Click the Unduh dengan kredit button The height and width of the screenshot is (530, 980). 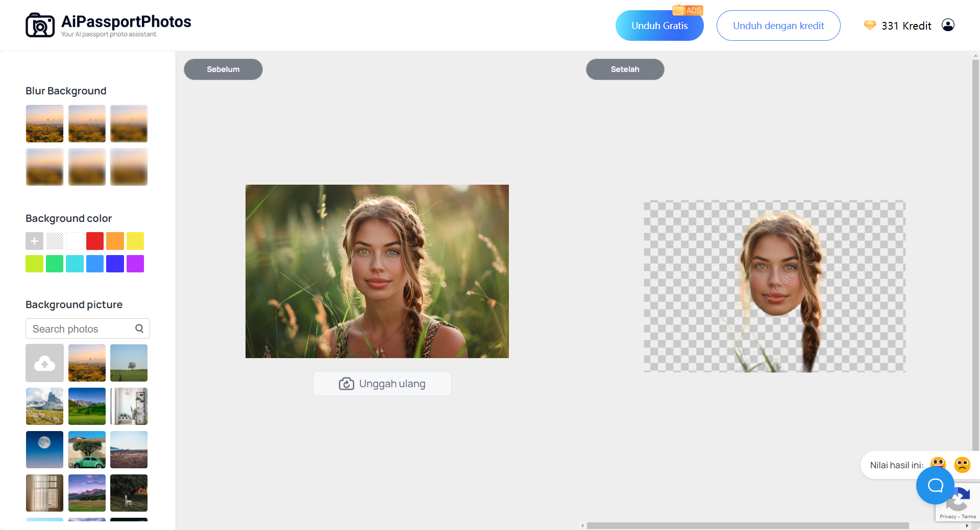(778, 25)
